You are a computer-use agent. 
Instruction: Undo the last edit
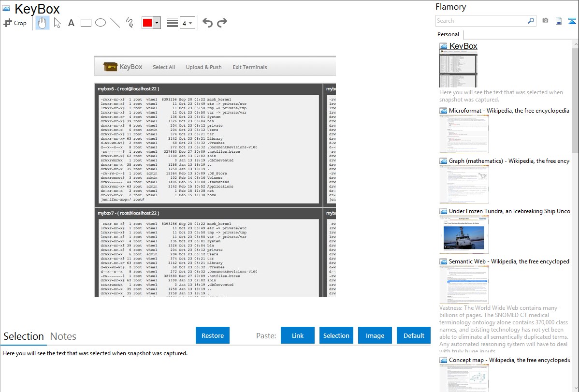tap(207, 23)
